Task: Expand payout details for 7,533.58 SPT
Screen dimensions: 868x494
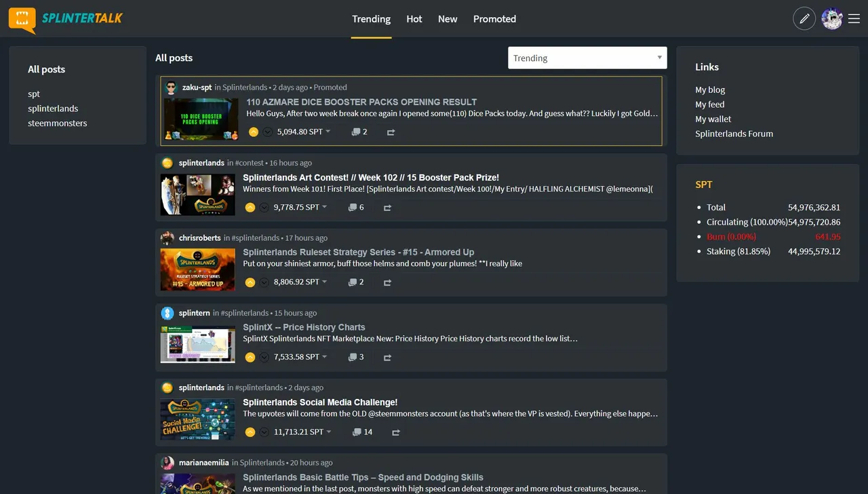Action: click(325, 356)
